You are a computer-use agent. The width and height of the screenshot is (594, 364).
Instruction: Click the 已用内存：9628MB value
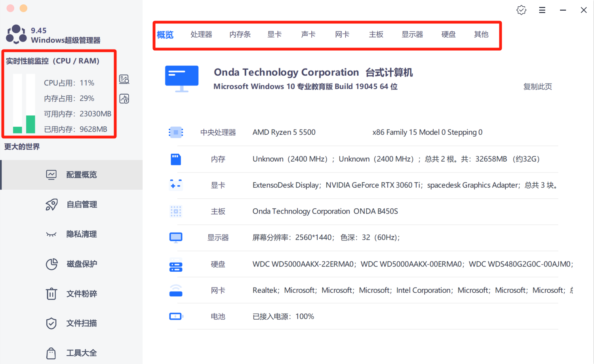click(76, 130)
